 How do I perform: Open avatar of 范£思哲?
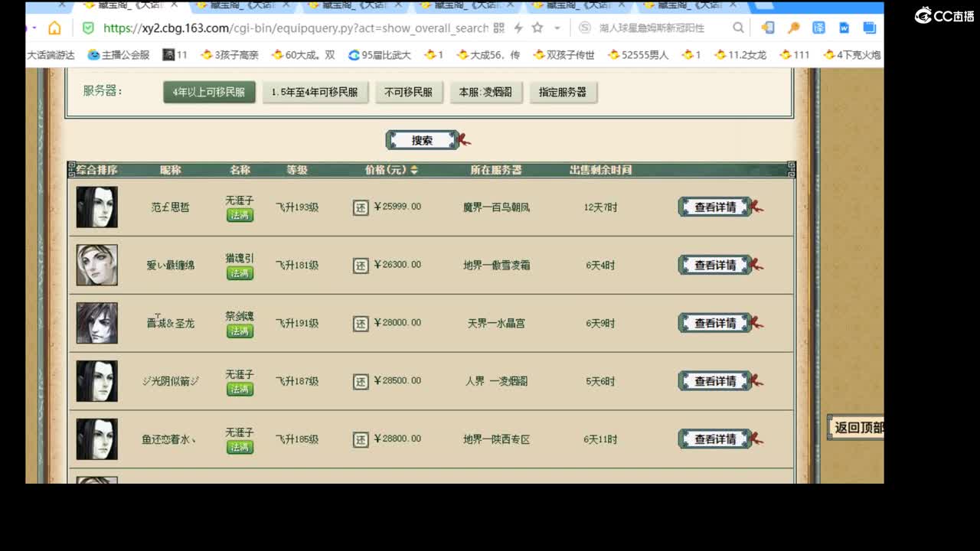(96, 207)
